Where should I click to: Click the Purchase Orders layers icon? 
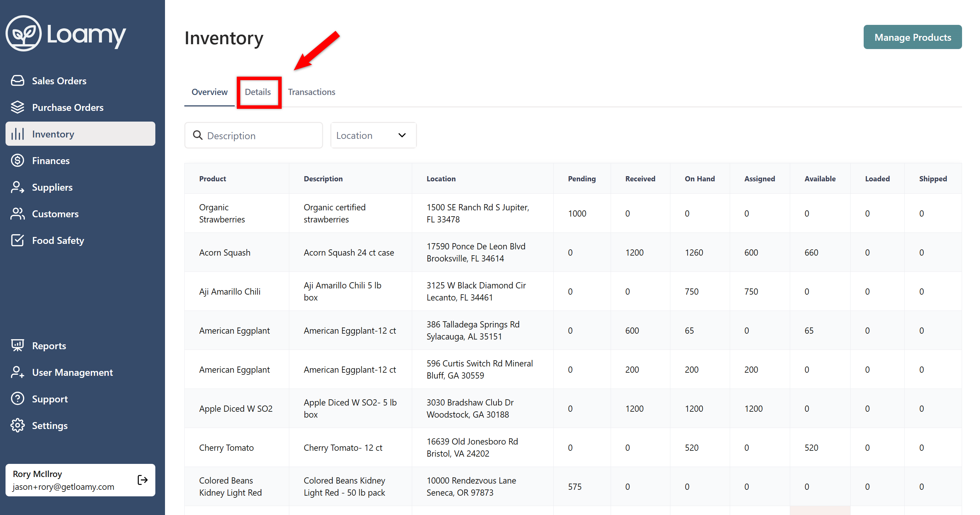click(x=18, y=107)
